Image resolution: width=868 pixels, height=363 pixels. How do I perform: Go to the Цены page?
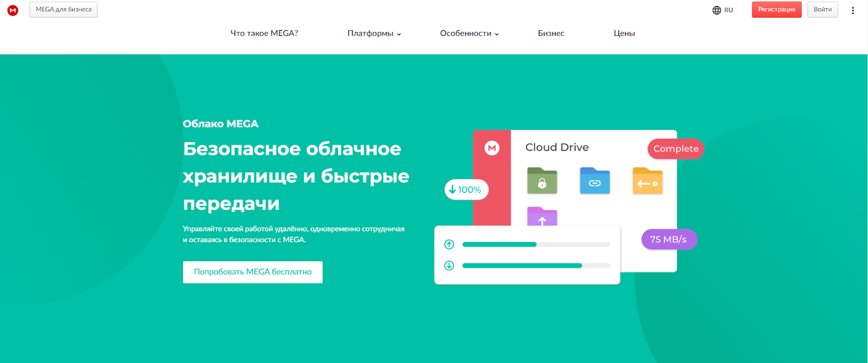click(x=624, y=34)
